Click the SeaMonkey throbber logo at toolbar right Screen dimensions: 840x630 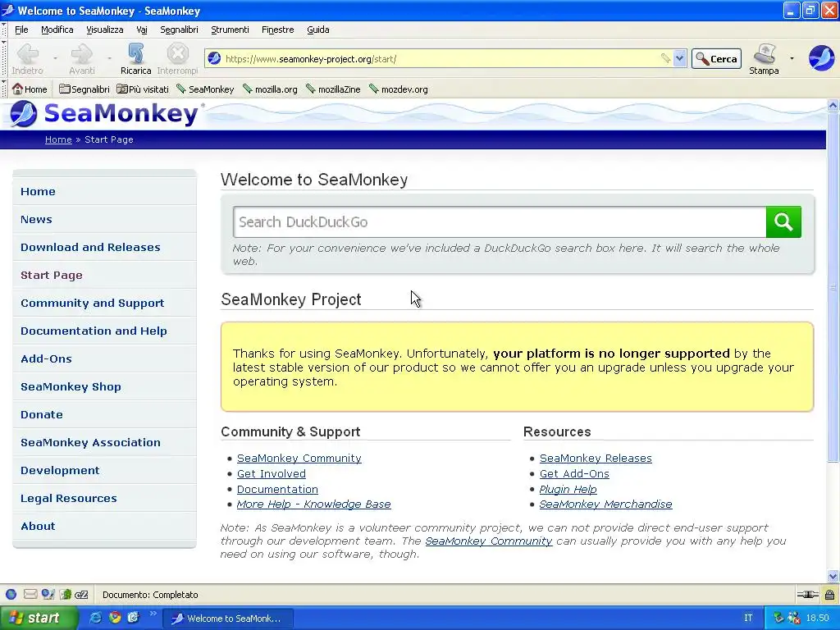821,58
